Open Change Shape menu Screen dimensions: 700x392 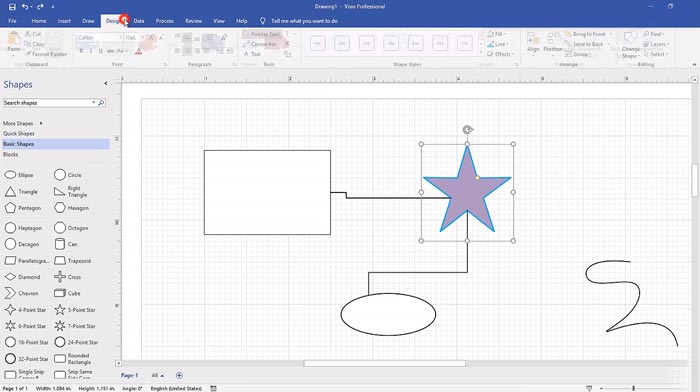[x=630, y=45]
